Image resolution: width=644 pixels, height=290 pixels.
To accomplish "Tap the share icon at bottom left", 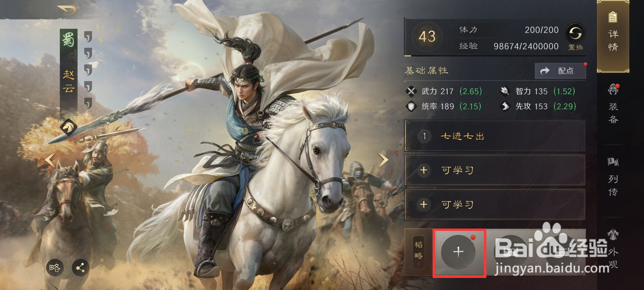I will pos(80,268).
